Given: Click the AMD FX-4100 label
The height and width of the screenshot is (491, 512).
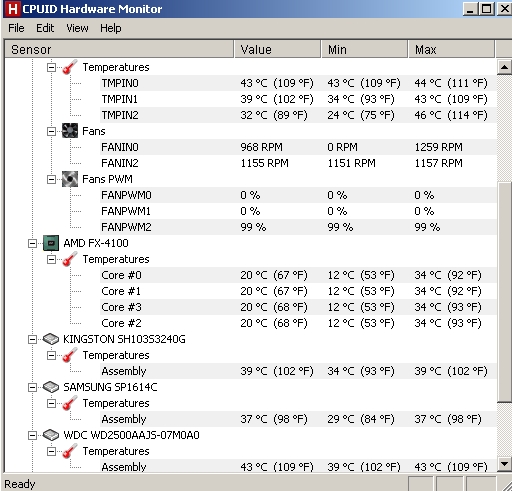Looking at the screenshot, I should tap(96, 243).
